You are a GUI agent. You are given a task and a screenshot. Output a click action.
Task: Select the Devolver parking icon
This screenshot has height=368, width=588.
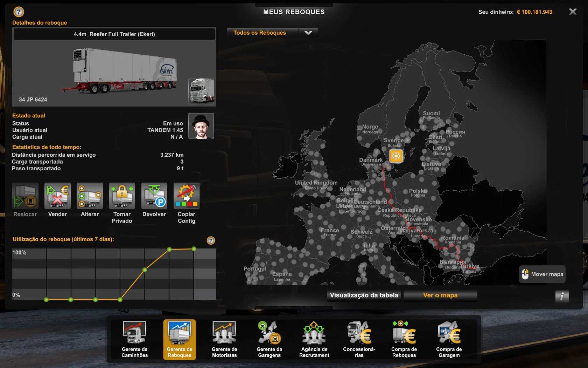pyautogui.click(x=154, y=196)
